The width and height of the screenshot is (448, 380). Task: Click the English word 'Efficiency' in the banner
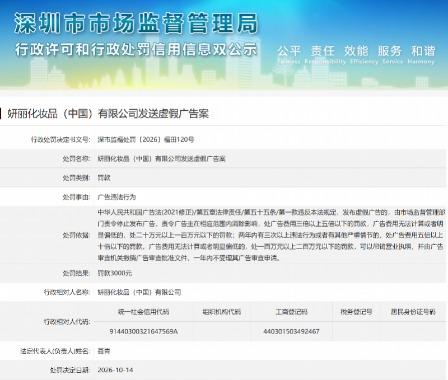pyautogui.click(x=364, y=62)
